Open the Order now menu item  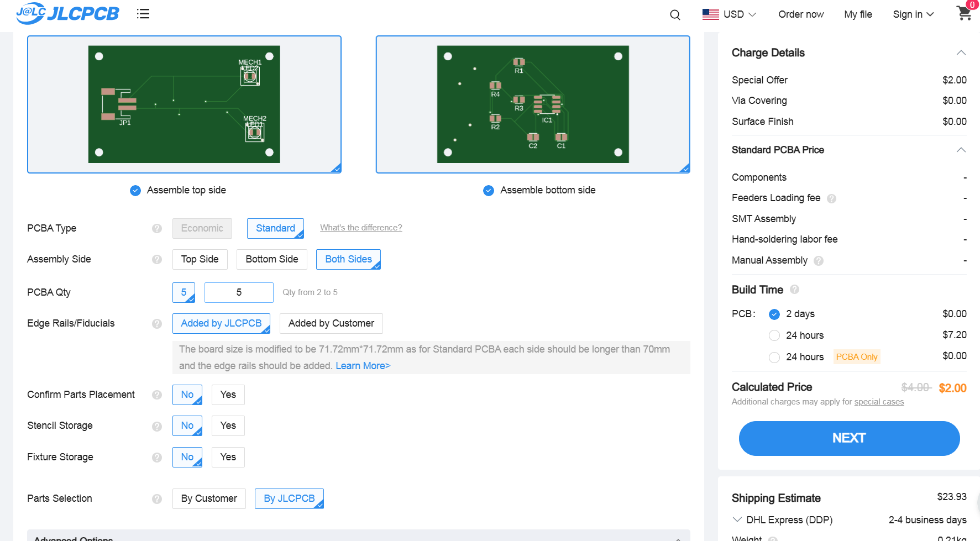coord(801,14)
